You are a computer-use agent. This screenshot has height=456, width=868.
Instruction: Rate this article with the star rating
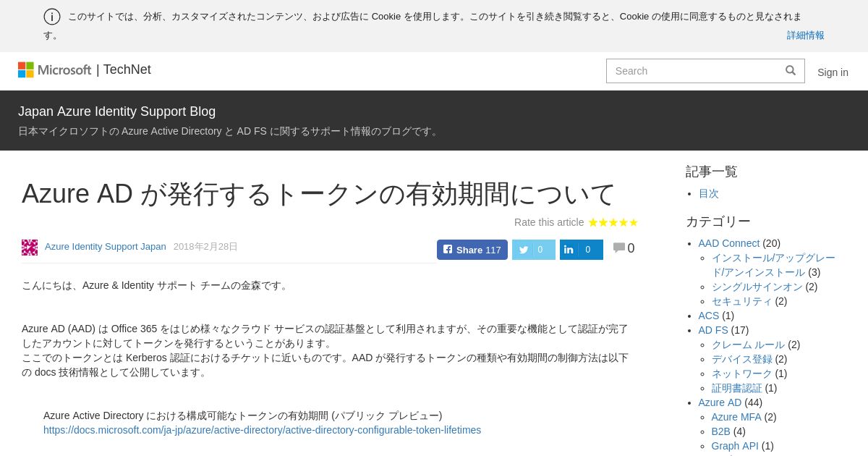(x=613, y=222)
